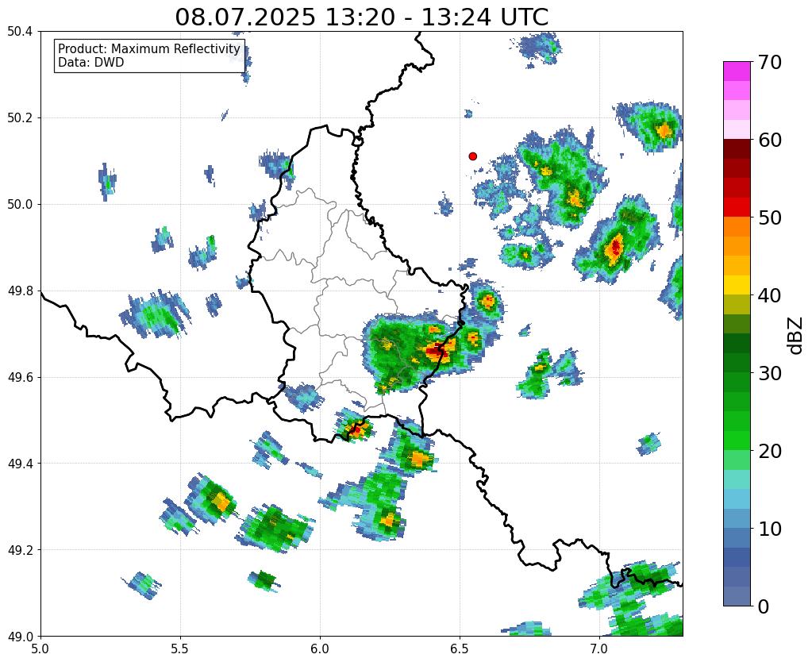This screenshot has height=662, width=812.
Task: Pick the dark maroon segment just below 60
Action: (x=737, y=149)
